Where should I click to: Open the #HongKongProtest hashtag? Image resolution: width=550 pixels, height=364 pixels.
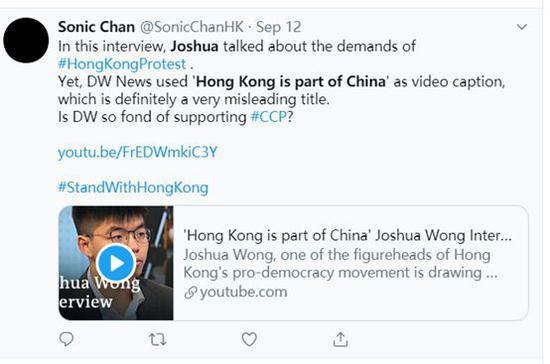coord(122,64)
